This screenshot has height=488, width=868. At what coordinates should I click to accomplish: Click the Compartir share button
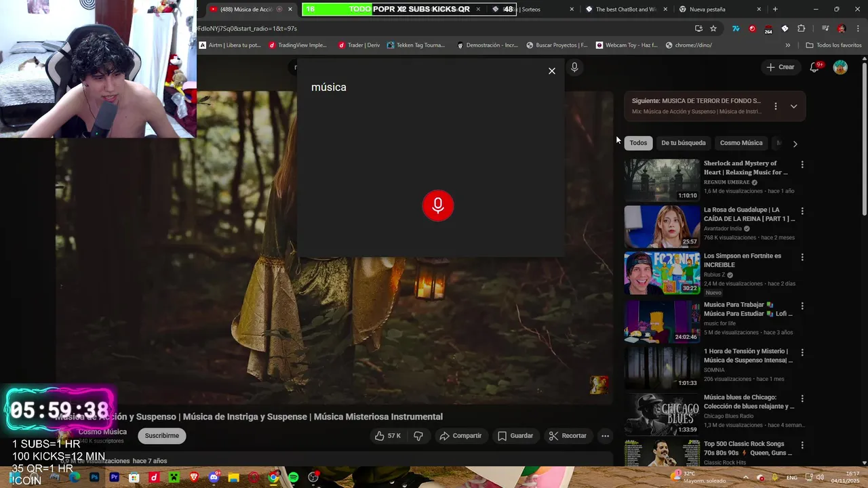point(460,436)
